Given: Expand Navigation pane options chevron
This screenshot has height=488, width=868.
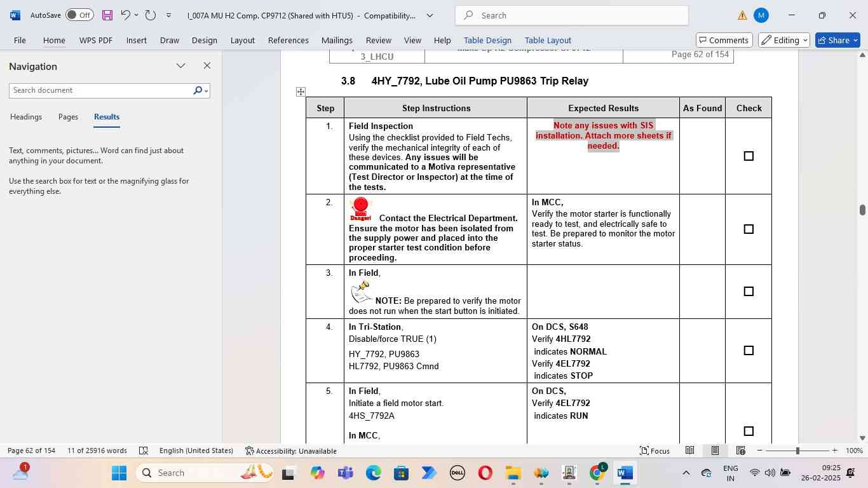Looking at the screenshot, I should click(x=181, y=65).
